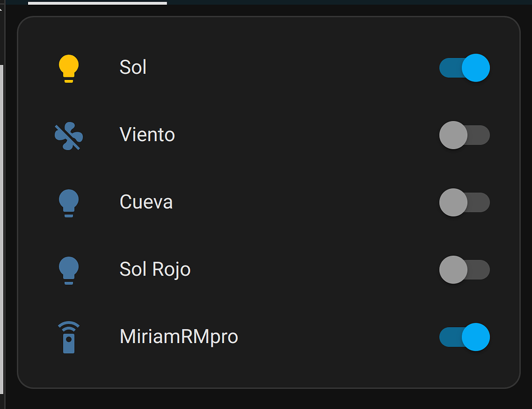Select the Viento fan icon

tap(68, 135)
